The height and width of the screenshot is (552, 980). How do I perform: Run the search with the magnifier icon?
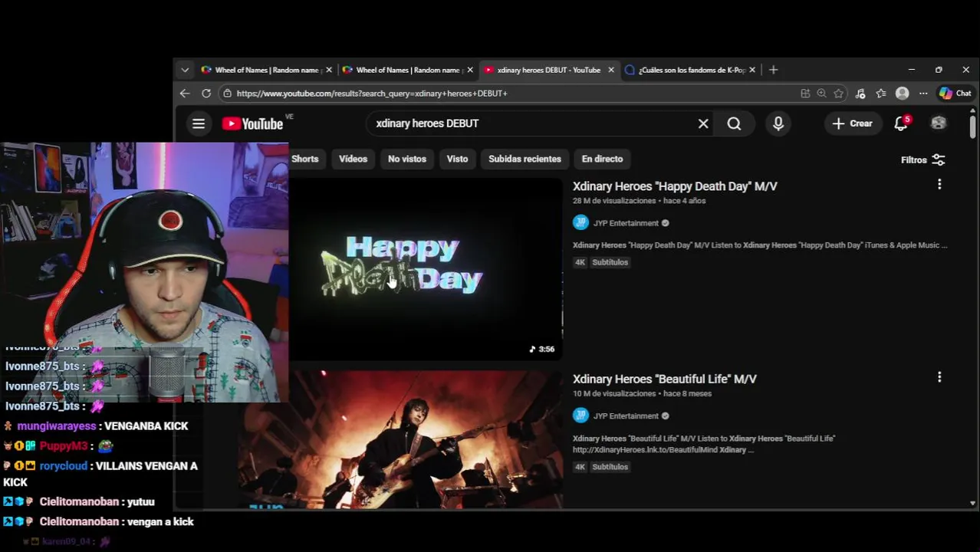pyautogui.click(x=734, y=123)
